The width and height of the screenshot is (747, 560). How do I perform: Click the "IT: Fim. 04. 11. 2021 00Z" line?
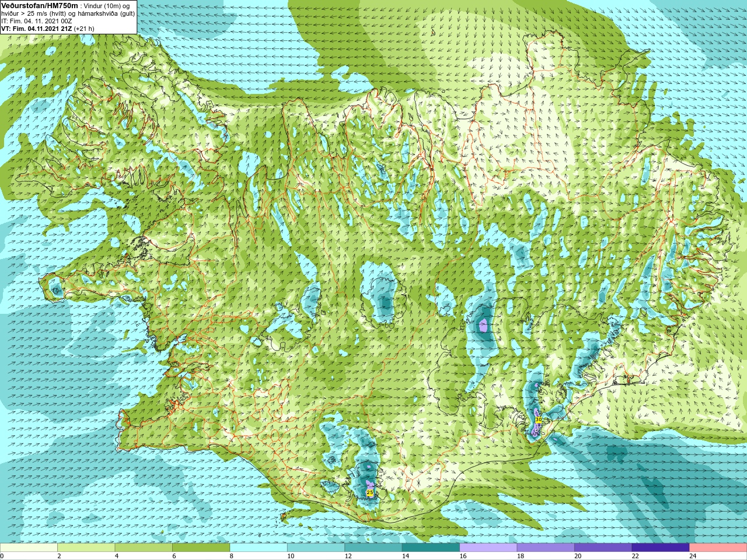[37, 20]
